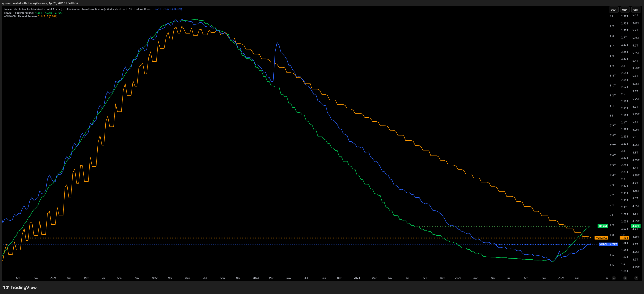
Task: Click the circular C scale button
Action: pyautogui.click(x=636, y=278)
